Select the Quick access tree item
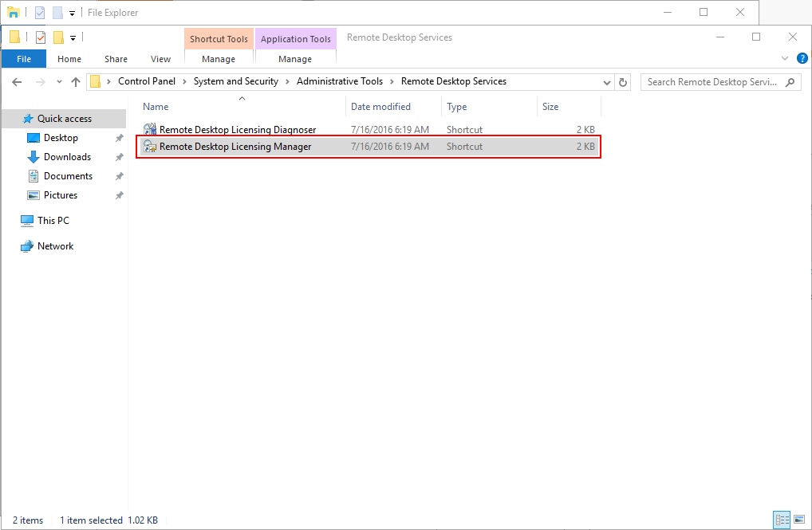 pyautogui.click(x=65, y=119)
